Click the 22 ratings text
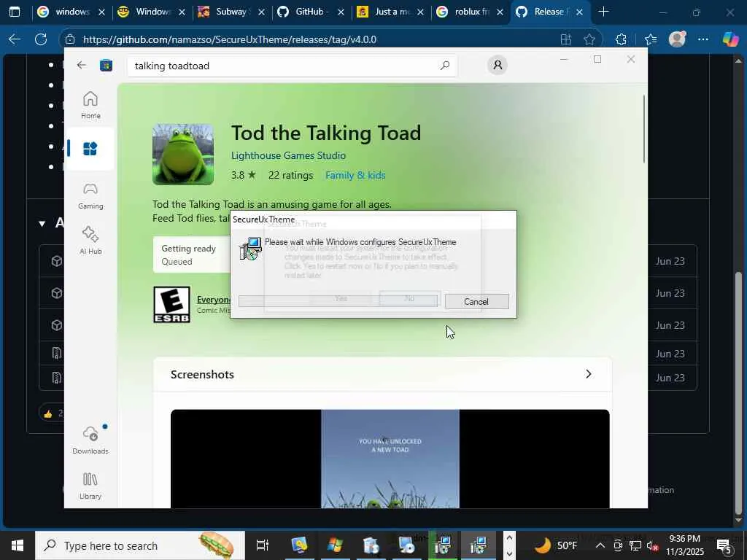 290,175
